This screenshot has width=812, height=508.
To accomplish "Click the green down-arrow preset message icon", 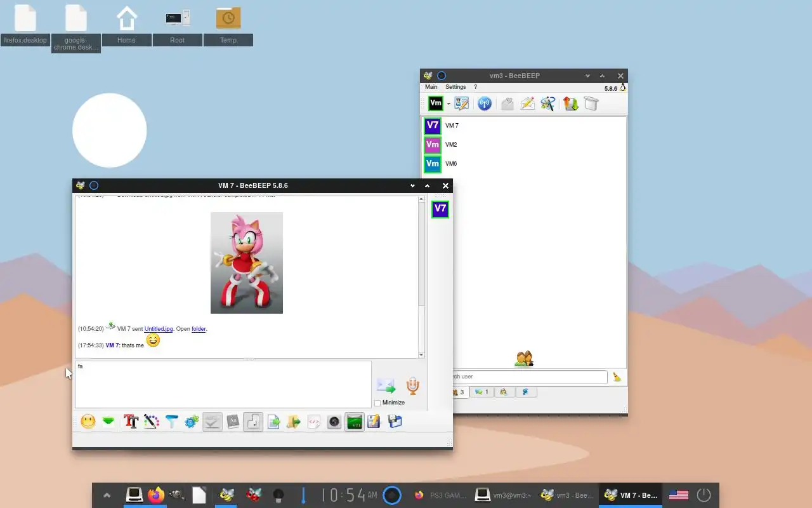I will coord(108,422).
